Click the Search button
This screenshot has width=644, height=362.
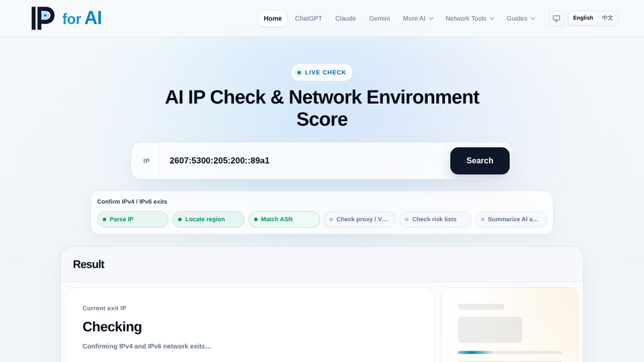(479, 161)
